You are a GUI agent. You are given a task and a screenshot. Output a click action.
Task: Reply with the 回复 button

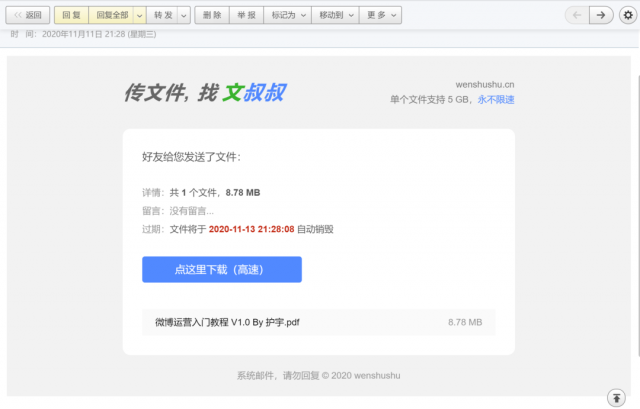(71, 15)
